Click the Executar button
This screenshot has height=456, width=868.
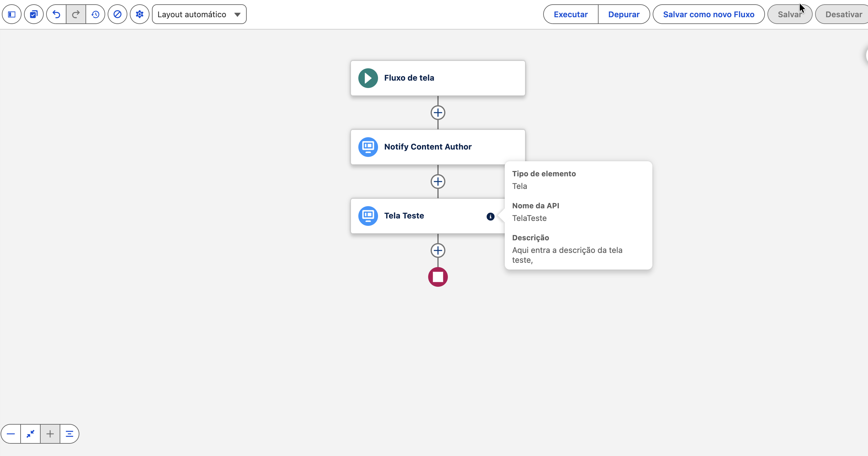coord(571,14)
